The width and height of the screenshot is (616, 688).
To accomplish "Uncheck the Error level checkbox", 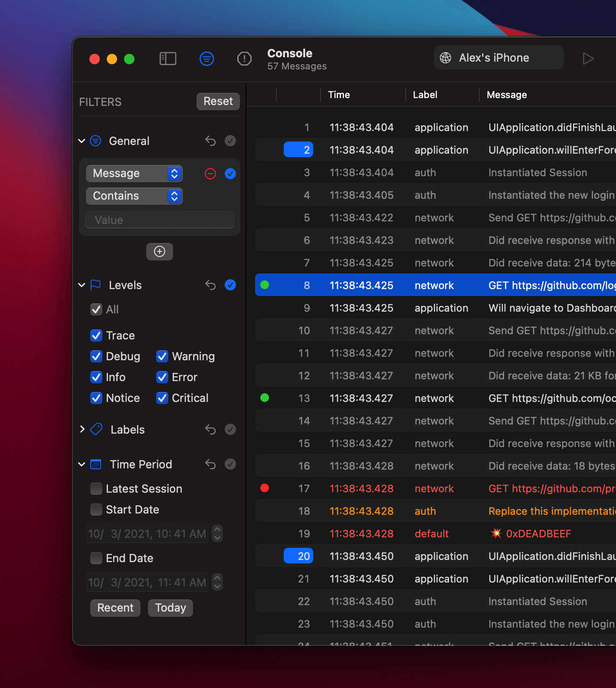I will (162, 377).
